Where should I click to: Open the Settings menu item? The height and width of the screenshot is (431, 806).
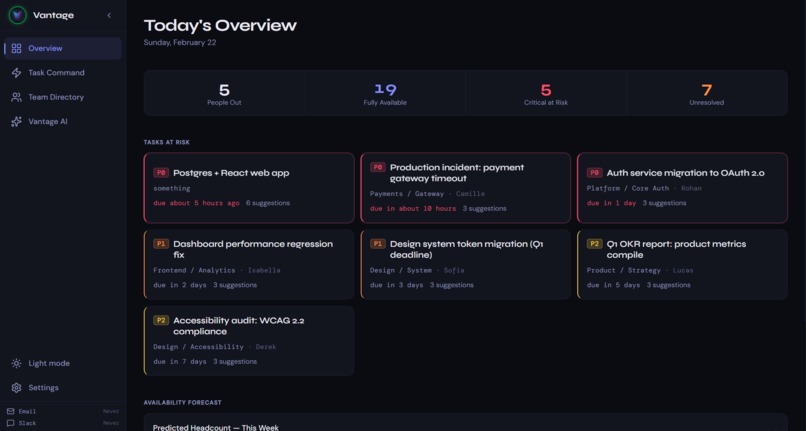(x=63, y=388)
